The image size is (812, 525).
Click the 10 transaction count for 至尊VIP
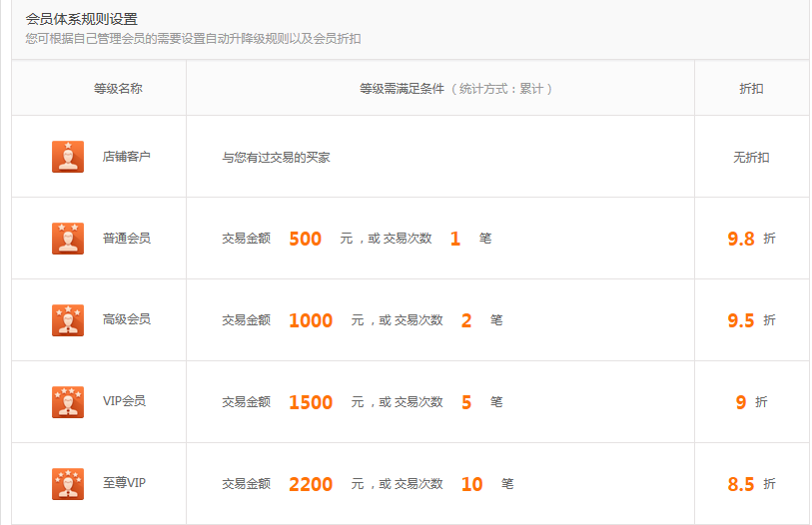pyautogui.click(x=471, y=484)
